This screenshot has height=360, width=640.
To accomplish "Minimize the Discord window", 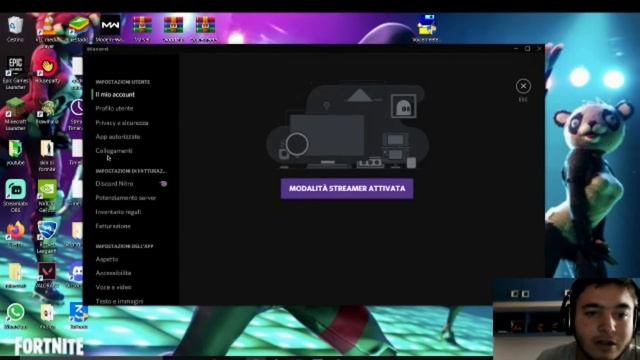I will [516, 49].
